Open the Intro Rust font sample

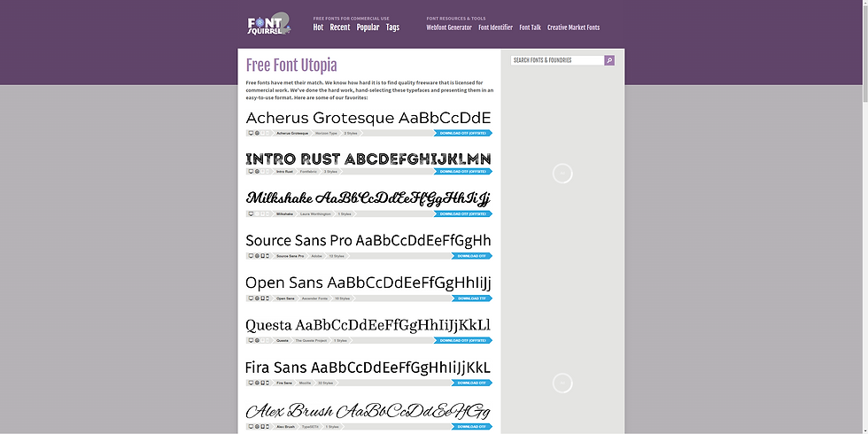point(368,159)
